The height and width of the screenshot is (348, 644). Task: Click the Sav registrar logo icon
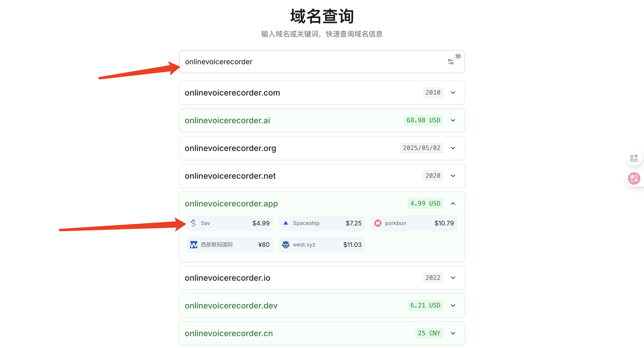point(194,223)
